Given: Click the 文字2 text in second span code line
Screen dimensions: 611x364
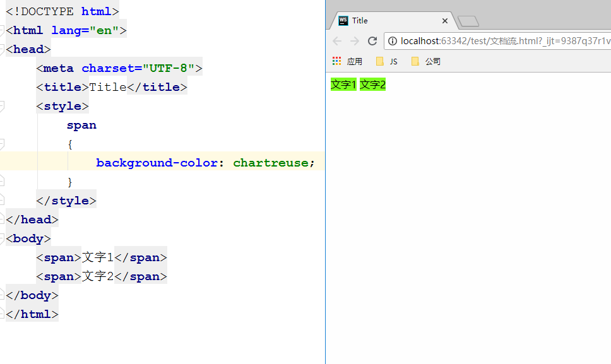Looking at the screenshot, I should (98, 276).
